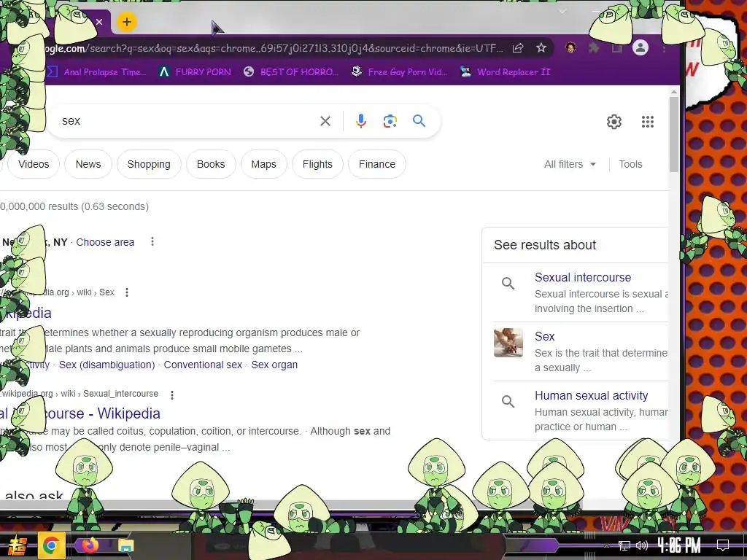Open the Sex (disambiguation) sublink

107,365
